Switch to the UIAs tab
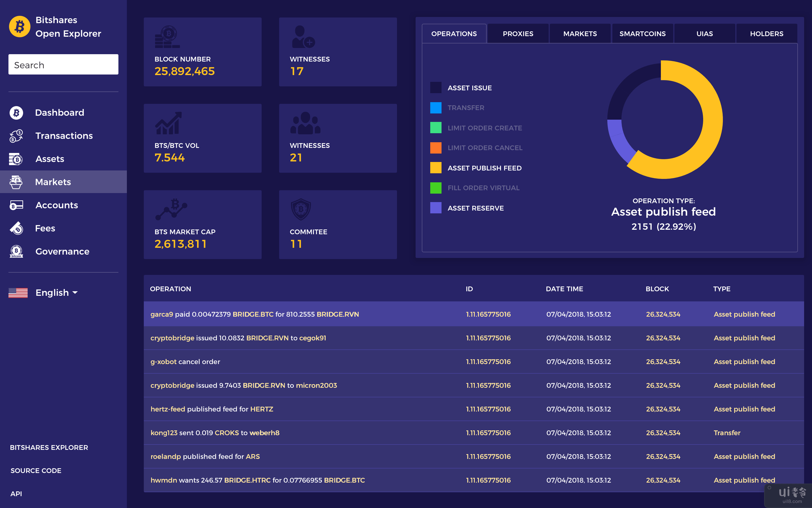This screenshot has height=508, width=812. (704, 34)
